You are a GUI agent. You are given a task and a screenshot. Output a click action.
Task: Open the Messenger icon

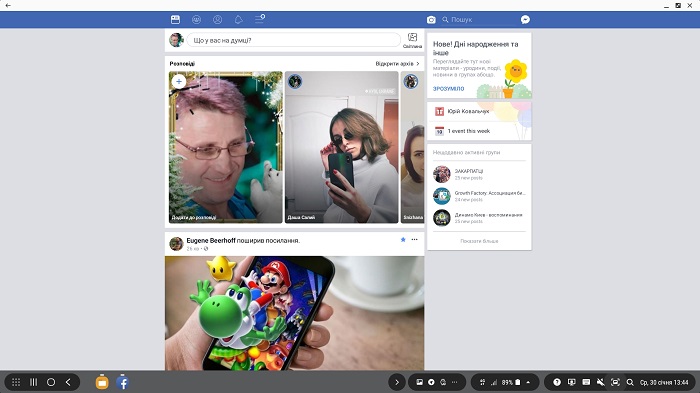525,19
